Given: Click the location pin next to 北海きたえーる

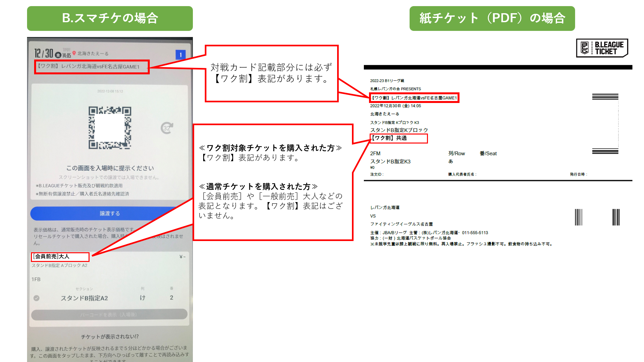Looking at the screenshot, I should 74,53.
